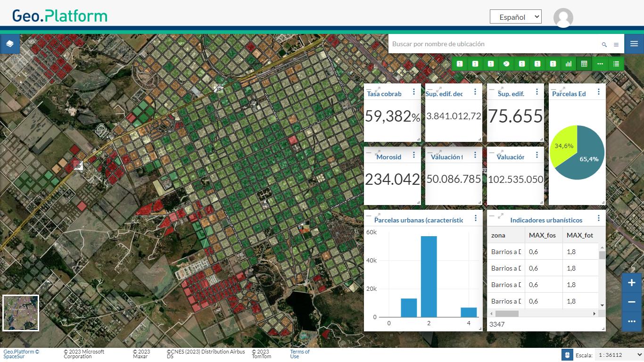Select the 65,4% teal pie slice
This screenshot has width=644, height=362.
click(x=587, y=156)
